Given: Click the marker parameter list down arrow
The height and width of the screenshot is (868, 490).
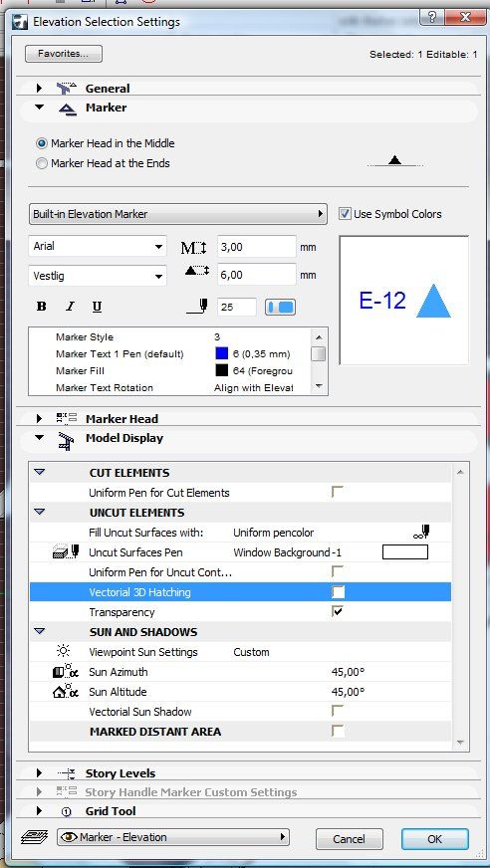Looking at the screenshot, I should [319, 385].
